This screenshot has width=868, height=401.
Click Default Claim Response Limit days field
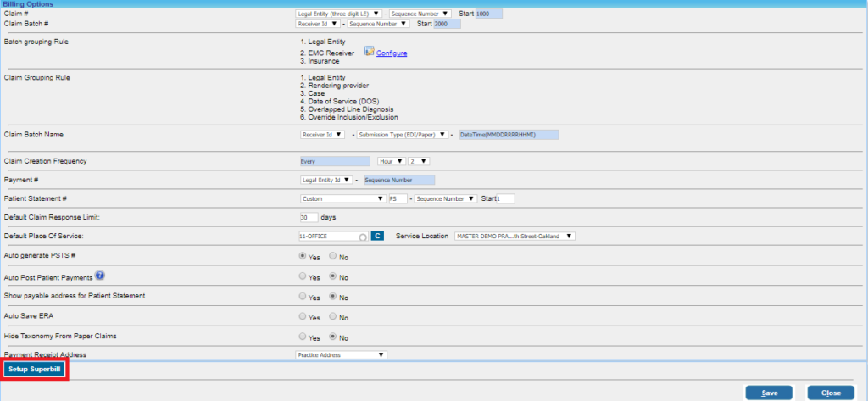coord(309,217)
